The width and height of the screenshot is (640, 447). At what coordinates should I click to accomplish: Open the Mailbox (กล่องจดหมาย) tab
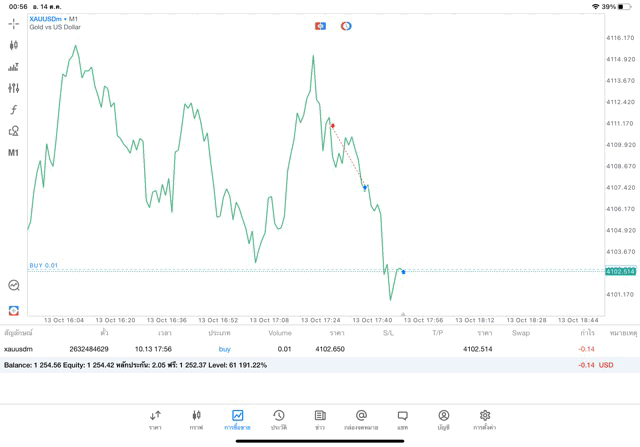coord(361,420)
